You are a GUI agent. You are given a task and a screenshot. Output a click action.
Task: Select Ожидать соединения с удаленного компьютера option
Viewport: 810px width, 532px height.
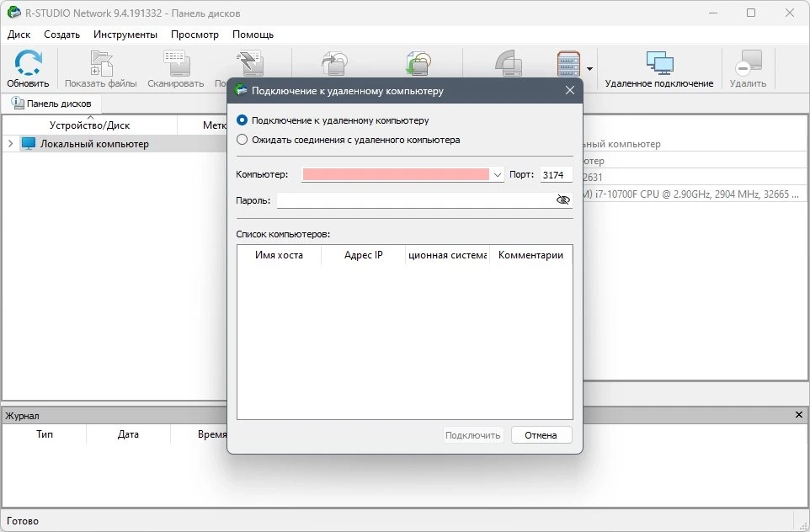pos(242,140)
